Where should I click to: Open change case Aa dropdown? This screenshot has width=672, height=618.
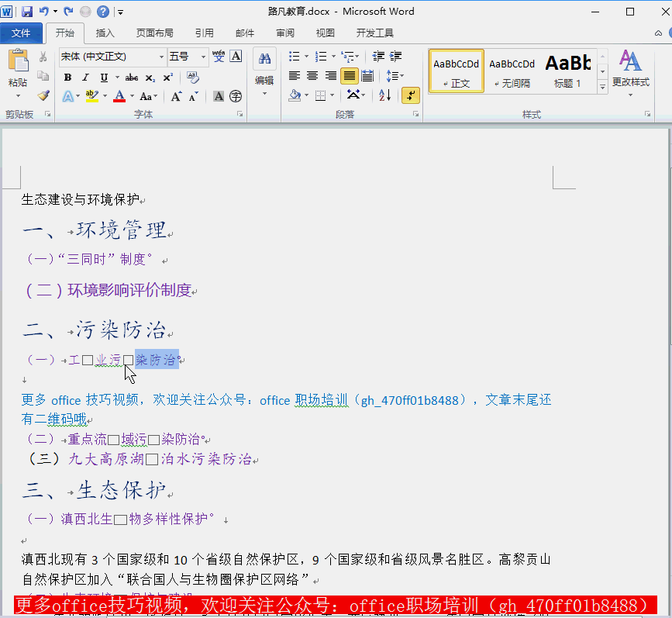point(149,96)
